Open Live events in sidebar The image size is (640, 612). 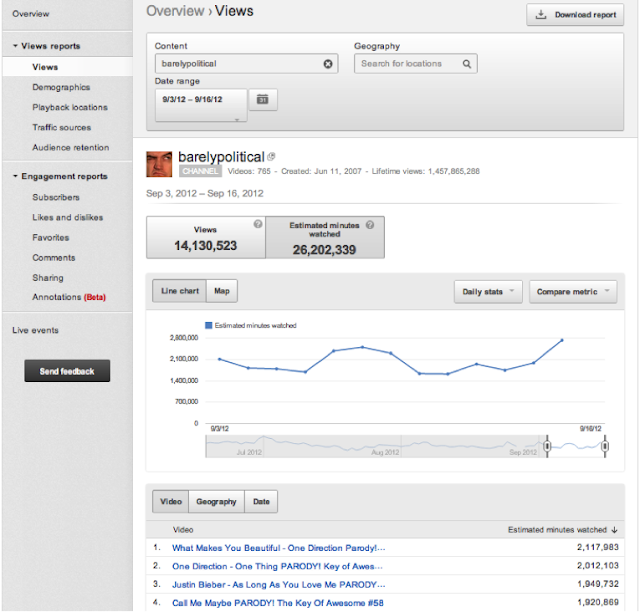tap(35, 330)
